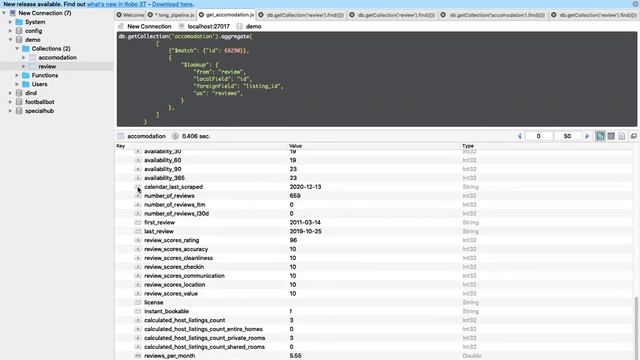Expand the review collection node
This screenshot has width=640, height=360.
click(24, 67)
